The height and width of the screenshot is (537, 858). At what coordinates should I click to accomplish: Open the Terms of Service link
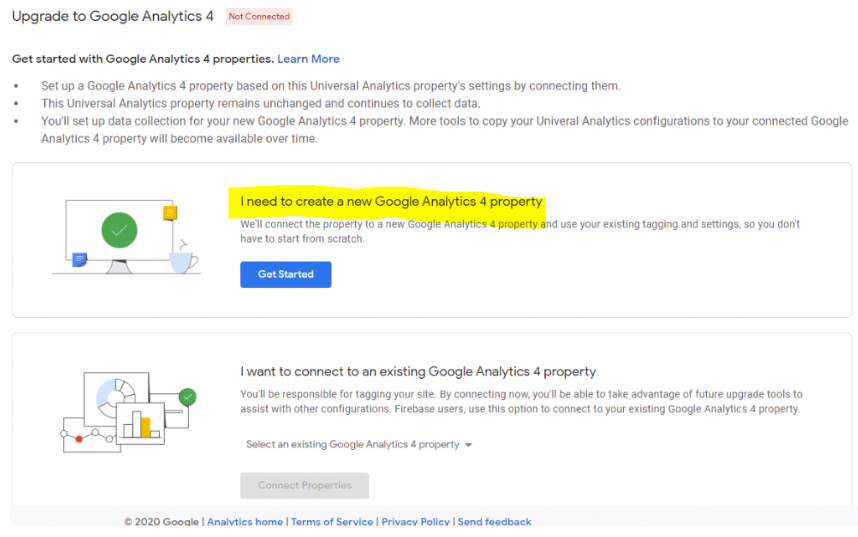click(x=332, y=522)
